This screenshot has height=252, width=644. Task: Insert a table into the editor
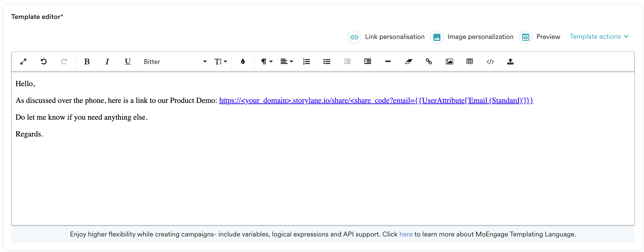coord(469,62)
